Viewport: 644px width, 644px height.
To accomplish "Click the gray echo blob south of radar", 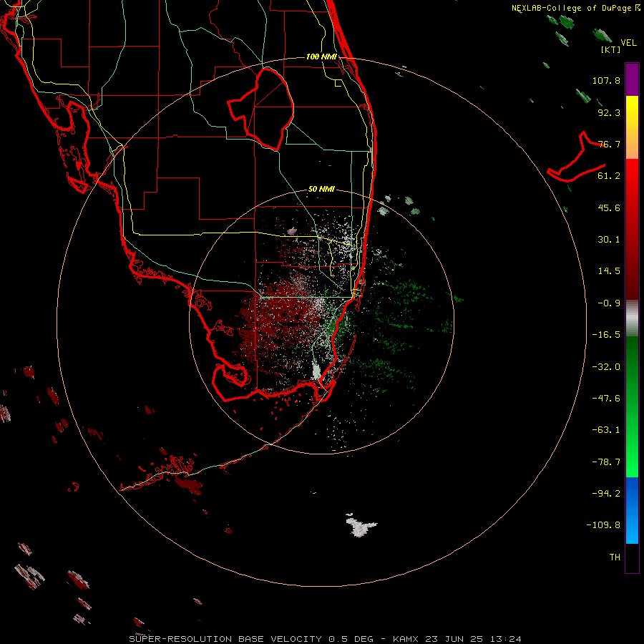I will pos(361,526).
